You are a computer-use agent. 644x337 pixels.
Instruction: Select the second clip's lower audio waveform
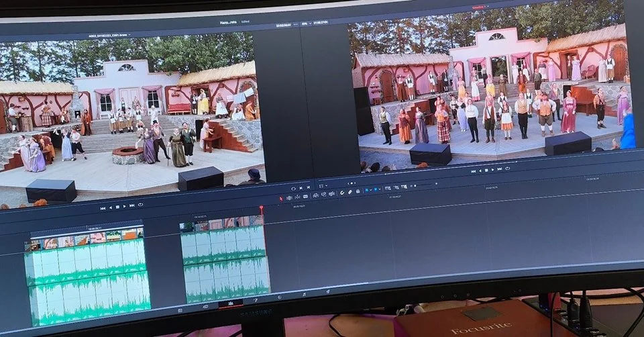click(227, 279)
